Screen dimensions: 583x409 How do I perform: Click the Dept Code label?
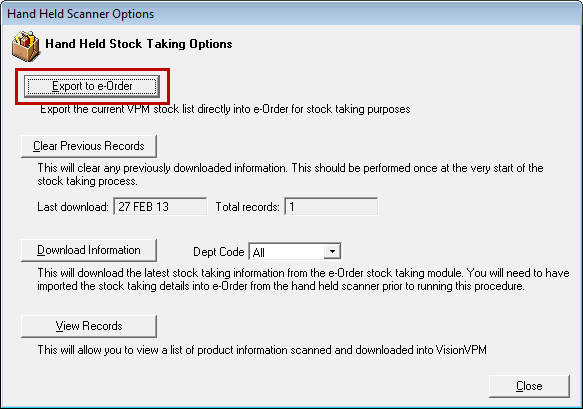(x=219, y=252)
